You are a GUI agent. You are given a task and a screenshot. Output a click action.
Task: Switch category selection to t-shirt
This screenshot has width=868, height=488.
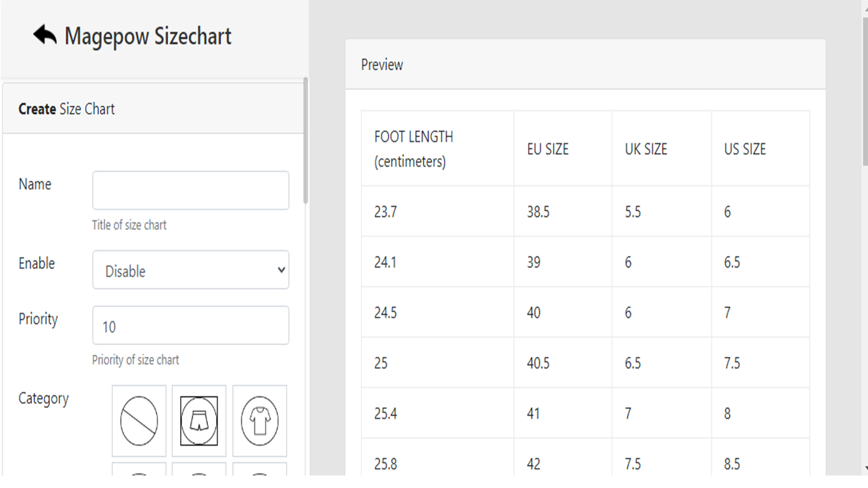pyautogui.click(x=260, y=421)
